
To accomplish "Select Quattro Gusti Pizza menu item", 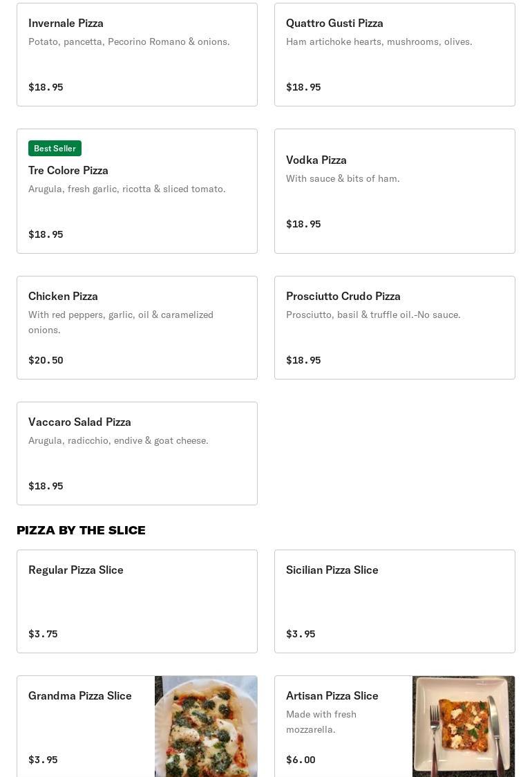I will click(395, 55).
